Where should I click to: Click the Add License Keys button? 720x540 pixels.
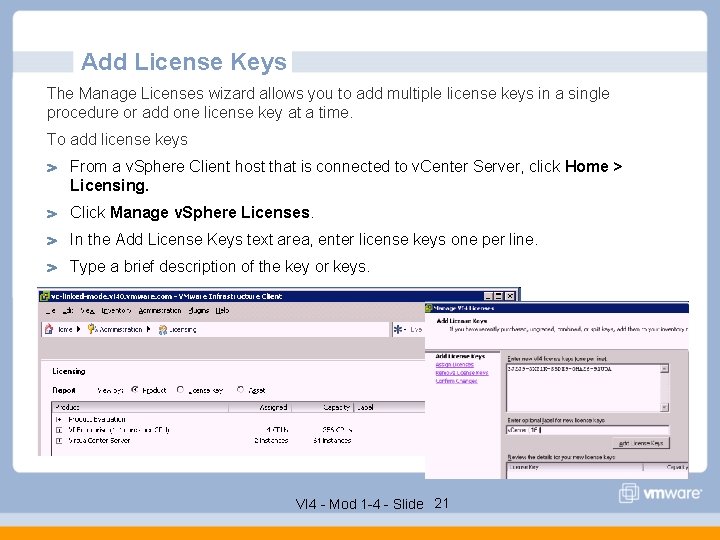click(641, 443)
